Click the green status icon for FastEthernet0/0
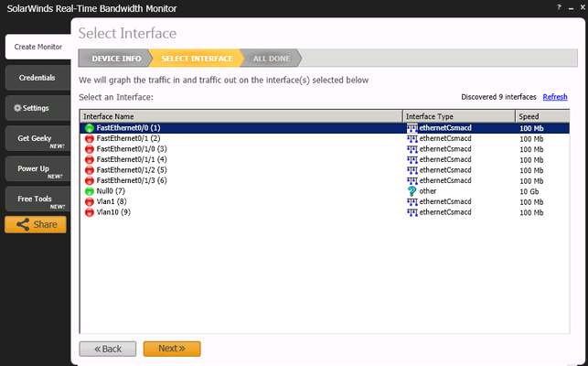This screenshot has height=366, width=588. [90, 128]
